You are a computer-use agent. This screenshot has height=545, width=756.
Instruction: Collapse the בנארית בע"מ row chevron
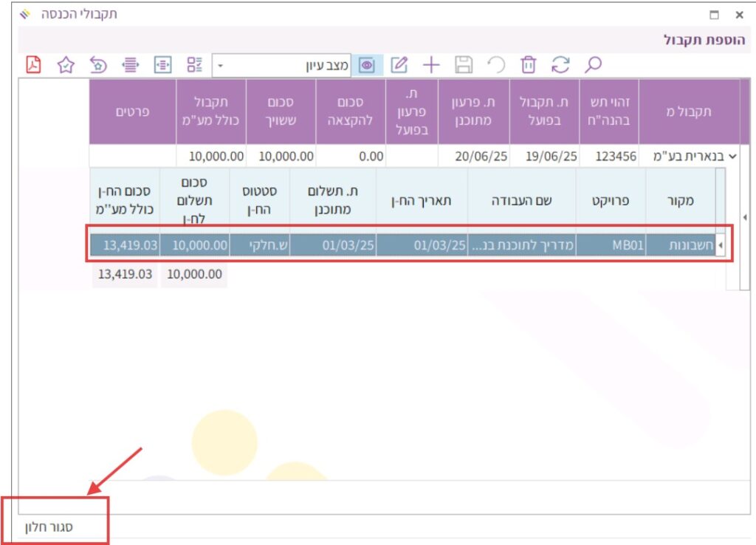point(732,157)
